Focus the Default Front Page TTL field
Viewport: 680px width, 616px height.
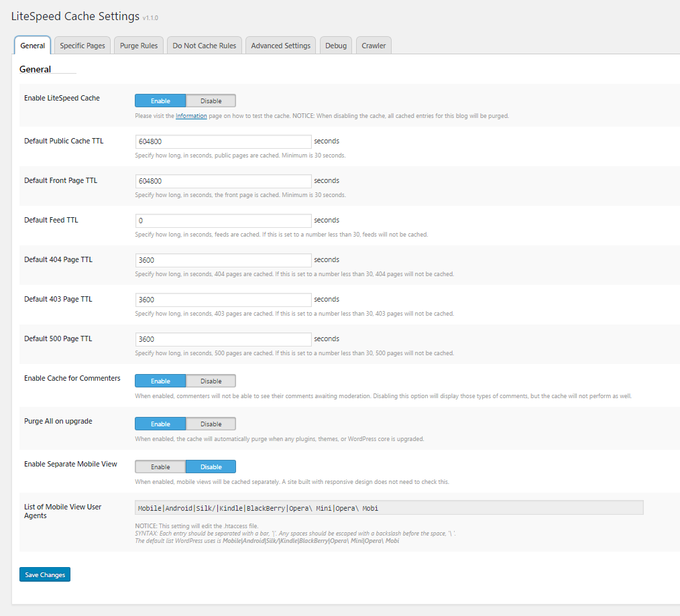tap(223, 181)
